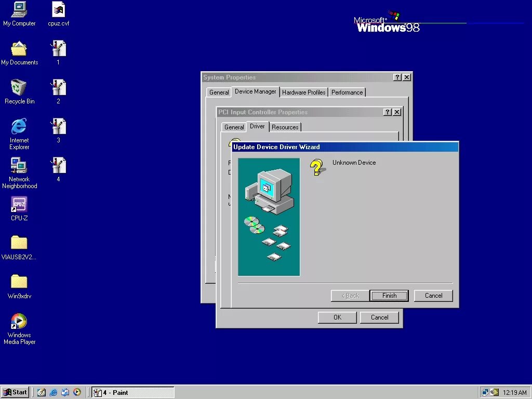Open the cpuz.cvf file
The image size is (532, 399).
58,11
